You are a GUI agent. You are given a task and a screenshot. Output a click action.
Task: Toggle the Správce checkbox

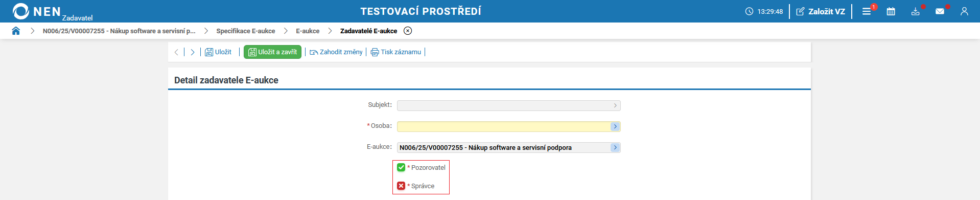pos(401,186)
